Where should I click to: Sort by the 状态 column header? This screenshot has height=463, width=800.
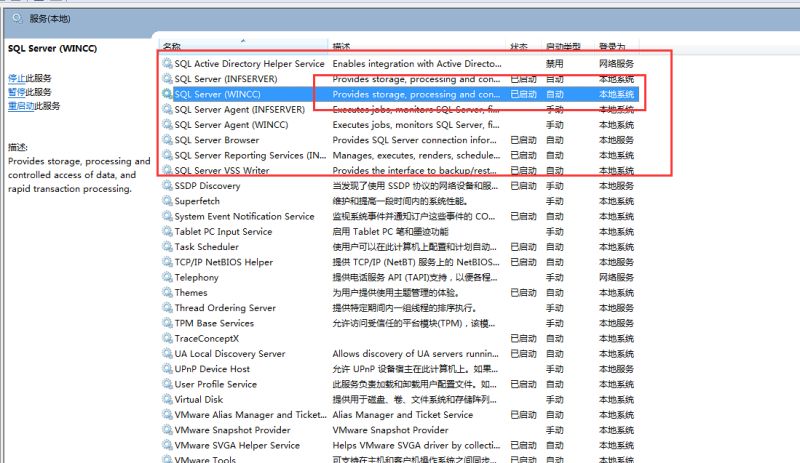pos(519,47)
